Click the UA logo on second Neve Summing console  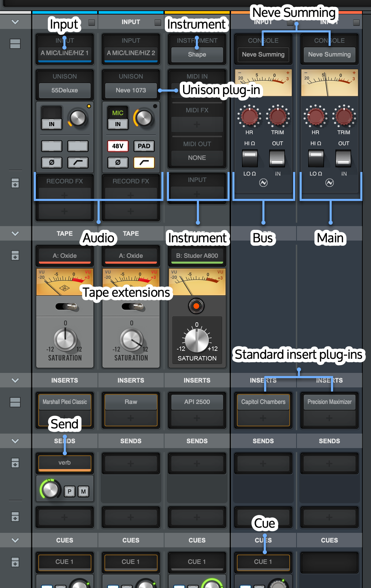tap(330, 183)
